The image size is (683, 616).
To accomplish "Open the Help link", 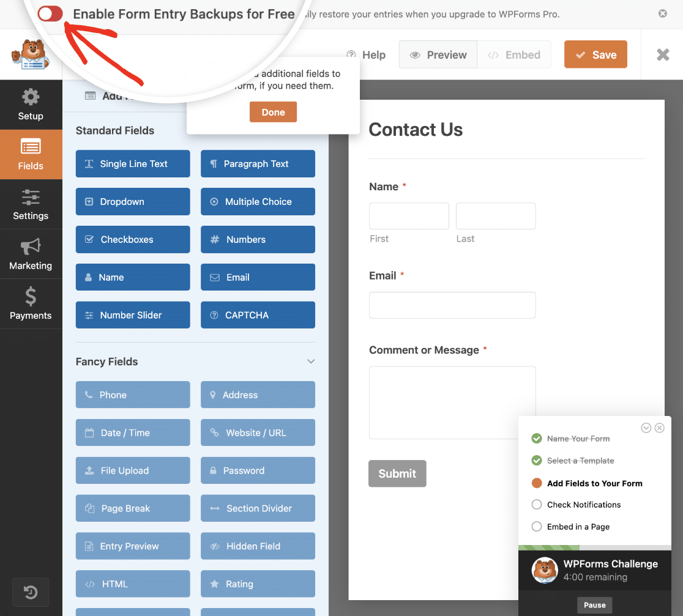I will 366,55.
